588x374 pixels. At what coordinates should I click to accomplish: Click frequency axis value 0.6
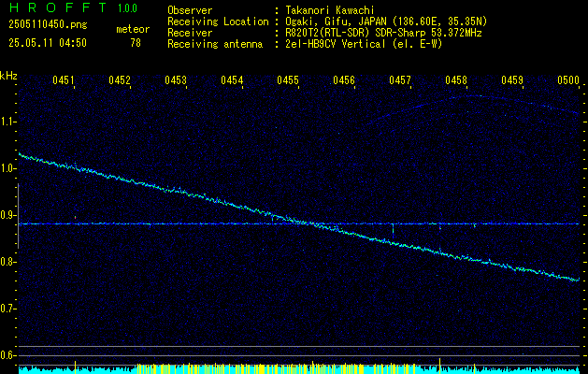click(7, 355)
